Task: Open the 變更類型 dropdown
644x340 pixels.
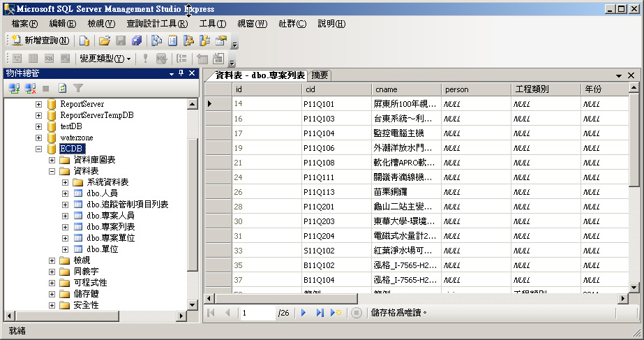Action: (105, 59)
